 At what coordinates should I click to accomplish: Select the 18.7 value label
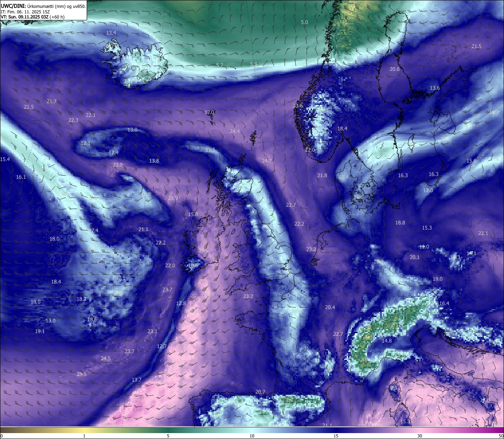(82, 299)
